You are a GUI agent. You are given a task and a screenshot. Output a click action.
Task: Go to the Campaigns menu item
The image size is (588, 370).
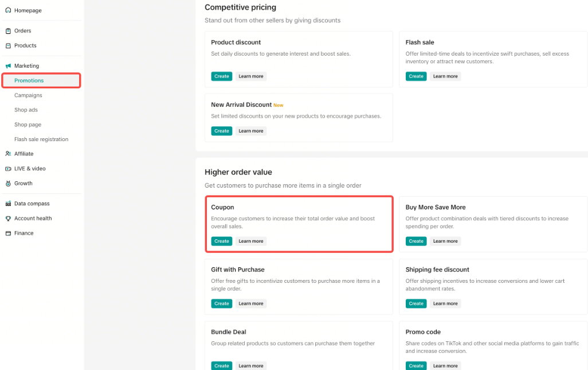coord(28,95)
